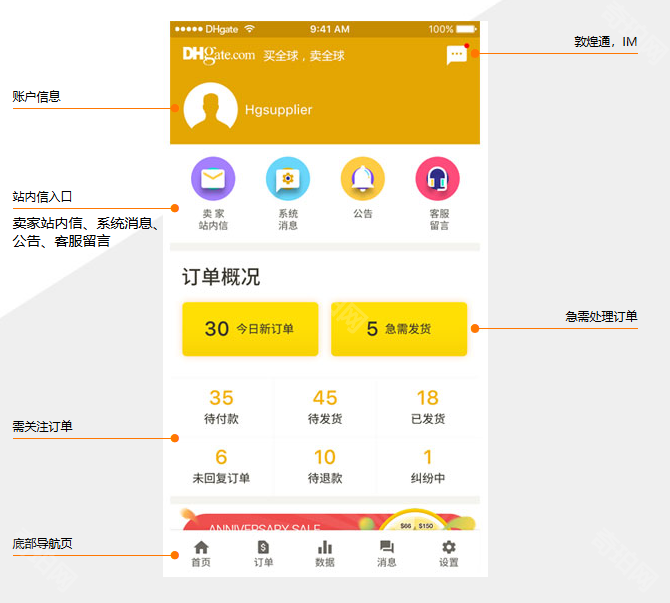Switch to the Orders (订单) tab
670x603 pixels.
coord(263,553)
